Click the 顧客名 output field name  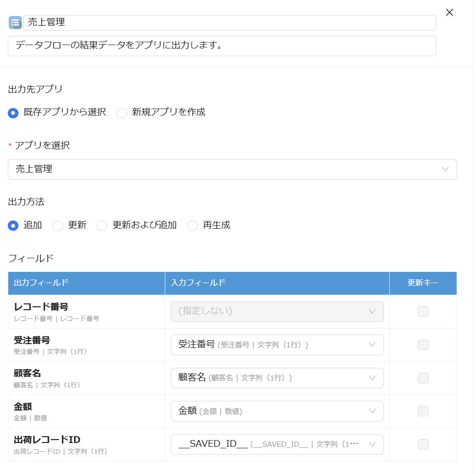27,373
